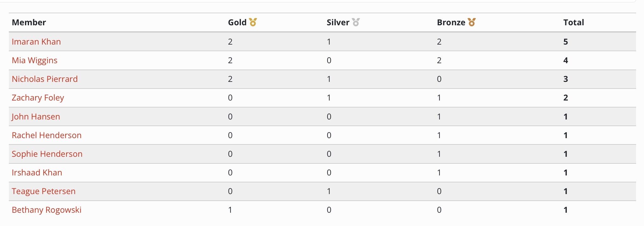Open Imaran Khan's member profile
Screen dimensions: 644x226
coord(36,42)
